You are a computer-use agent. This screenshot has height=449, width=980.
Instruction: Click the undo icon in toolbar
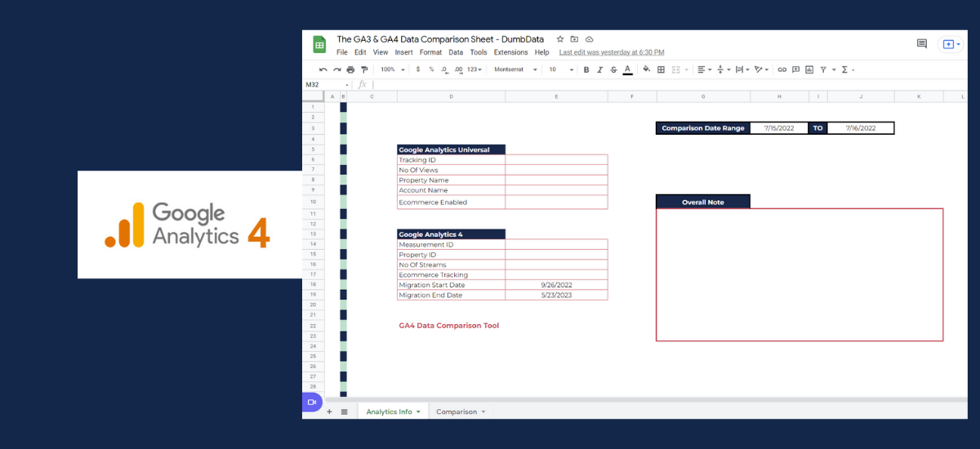(323, 69)
